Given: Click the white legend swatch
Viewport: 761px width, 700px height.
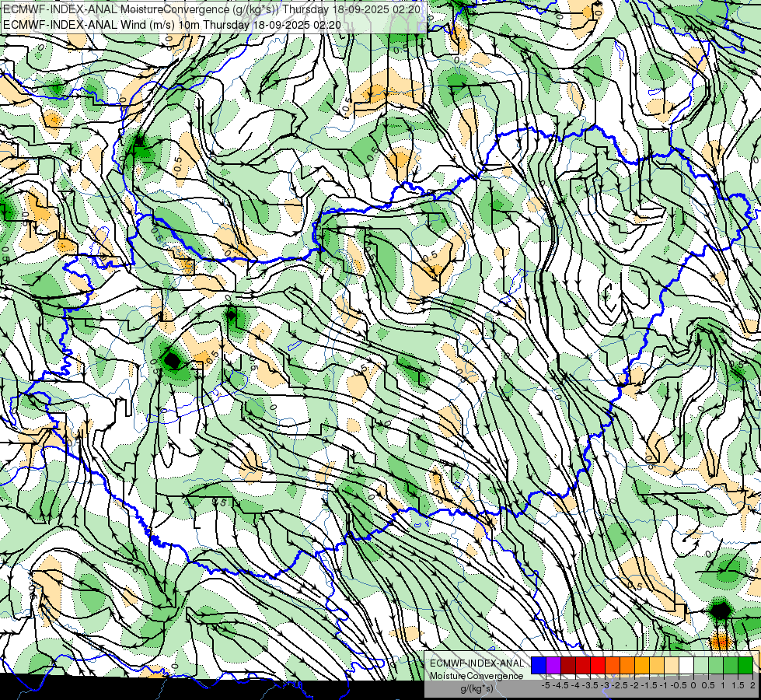Looking at the screenshot, I should pos(686,666).
